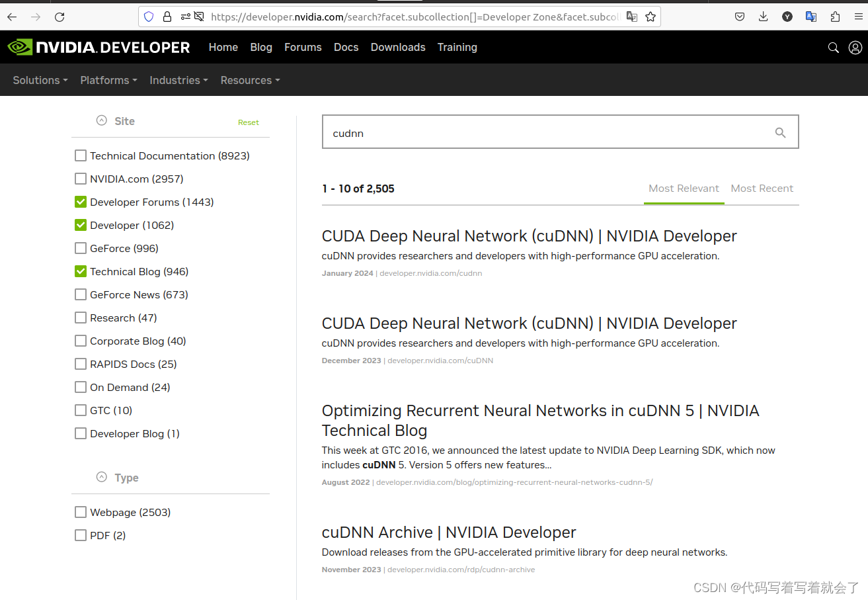This screenshot has width=868, height=600.
Task: Collapse the Site filter section
Action: tap(101, 120)
